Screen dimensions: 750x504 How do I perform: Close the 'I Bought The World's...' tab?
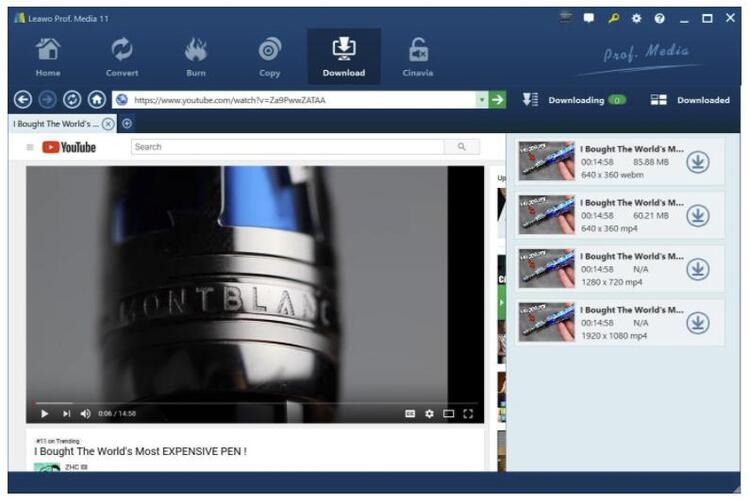pos(109,124)
